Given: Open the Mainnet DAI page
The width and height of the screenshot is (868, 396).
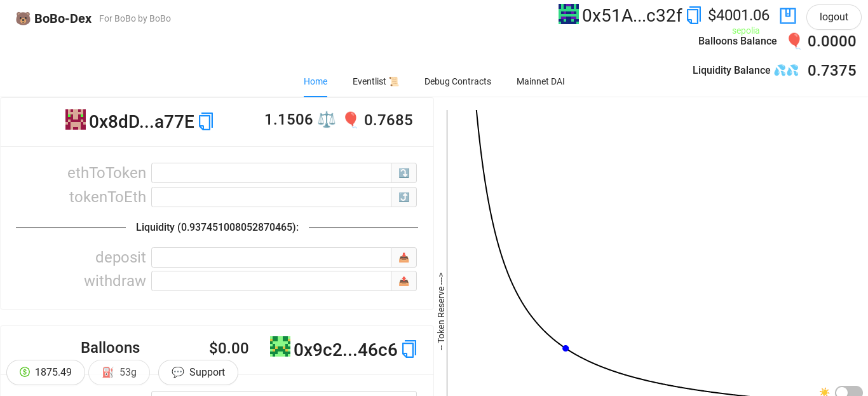Looking at the screenshot, I should 540,81.
